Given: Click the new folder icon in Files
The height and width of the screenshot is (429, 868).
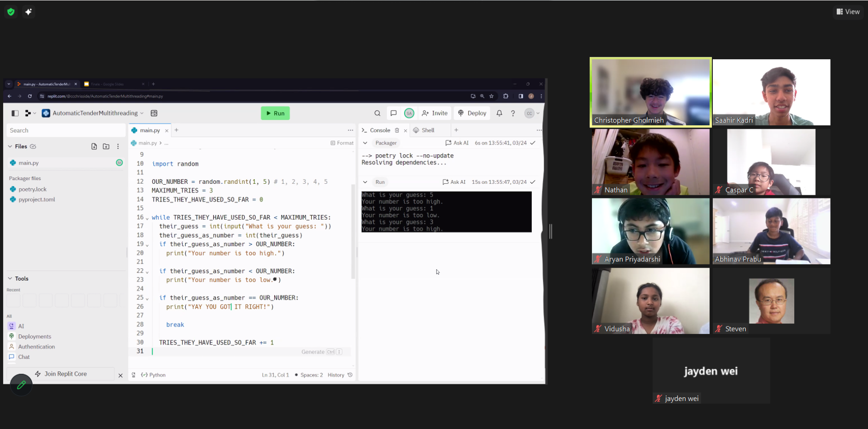Looking at the screenshot, I should (106, 147).
